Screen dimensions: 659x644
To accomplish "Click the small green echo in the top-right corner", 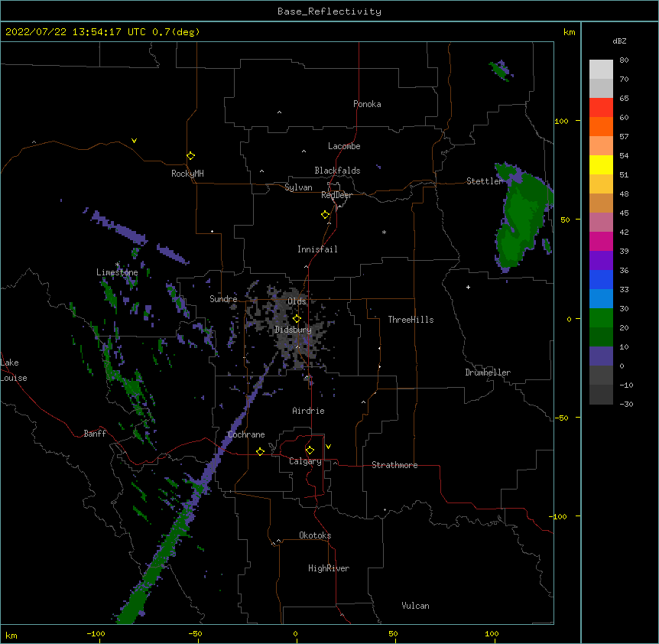I will (x=500, y=70).
